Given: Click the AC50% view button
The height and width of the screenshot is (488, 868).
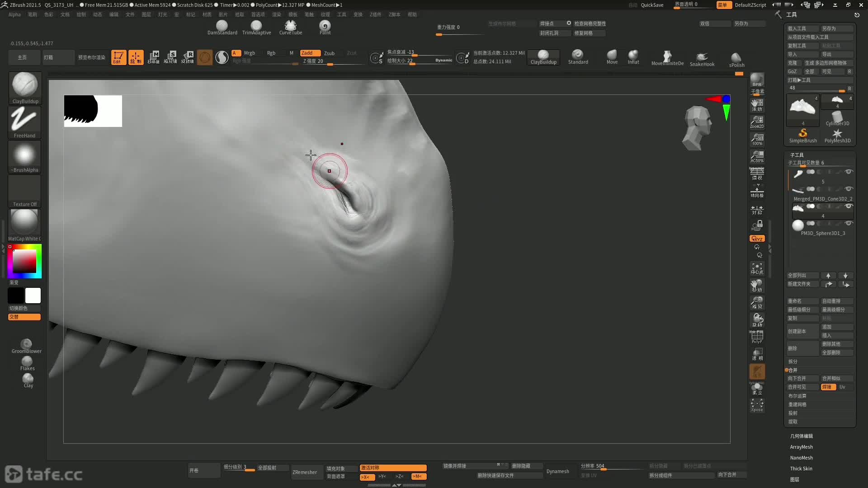Looking at the screenshot, I should tap(757, 156).
